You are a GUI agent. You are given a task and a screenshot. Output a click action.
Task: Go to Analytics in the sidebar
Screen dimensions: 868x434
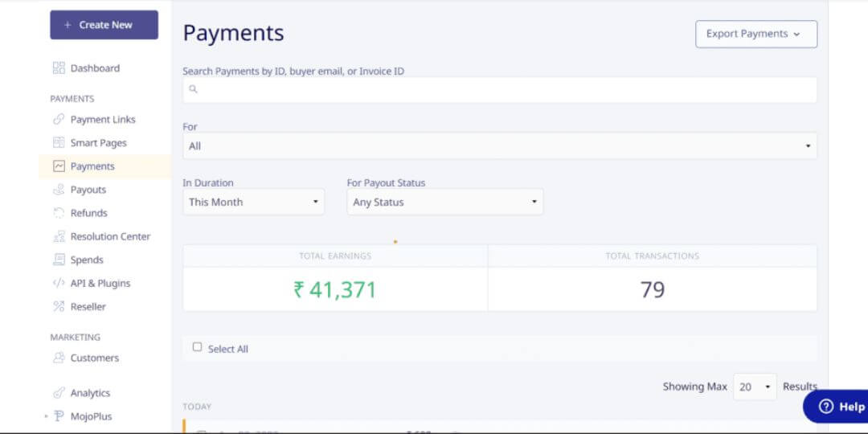coord(90,393)
